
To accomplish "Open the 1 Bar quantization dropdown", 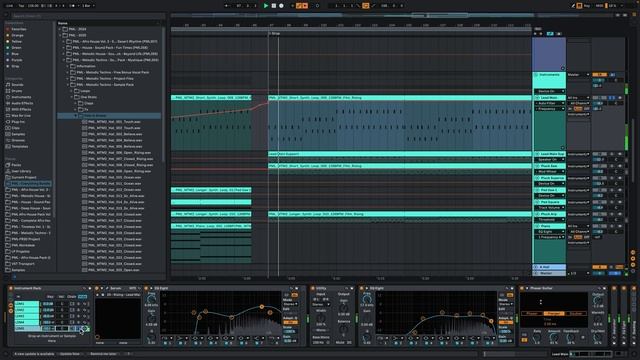I will pyautogui.click(x=88, y=6).
